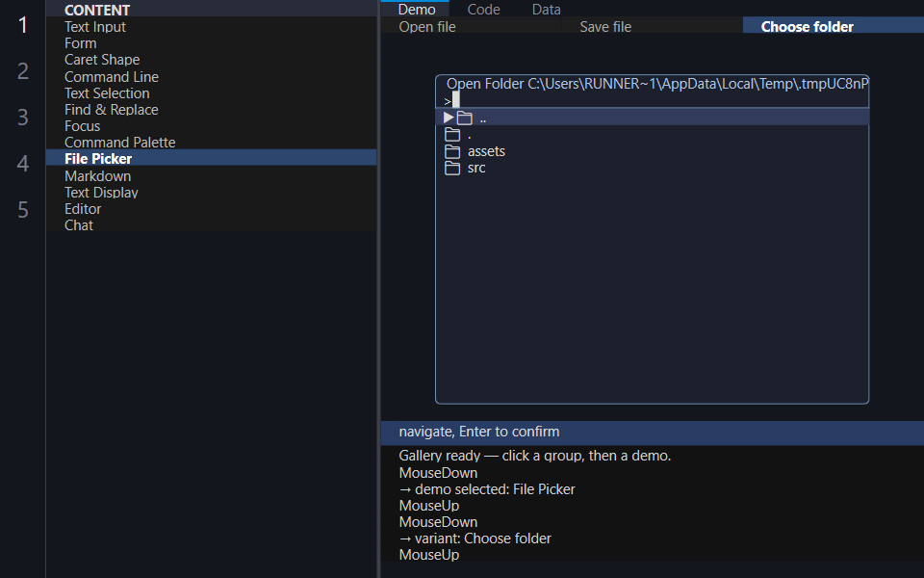Viewport: 924px width, 578px height.
Task: Open the Command Palette demo
Action: 211,143
